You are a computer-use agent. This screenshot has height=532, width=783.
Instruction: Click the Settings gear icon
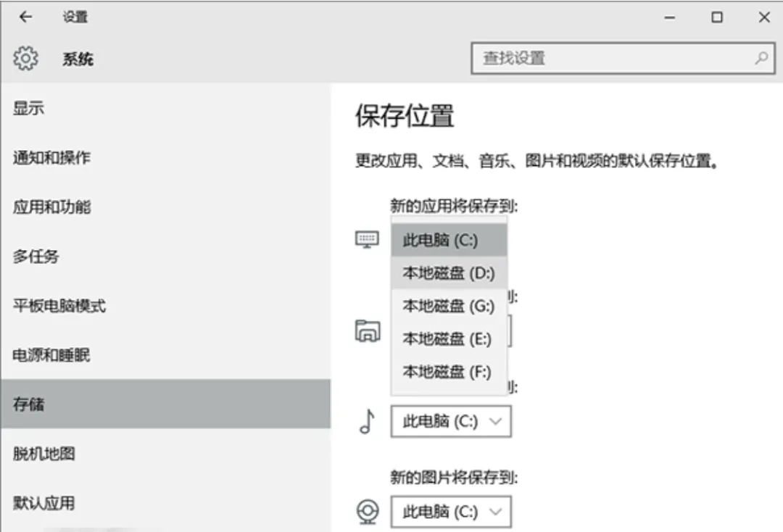click(26, 59)
